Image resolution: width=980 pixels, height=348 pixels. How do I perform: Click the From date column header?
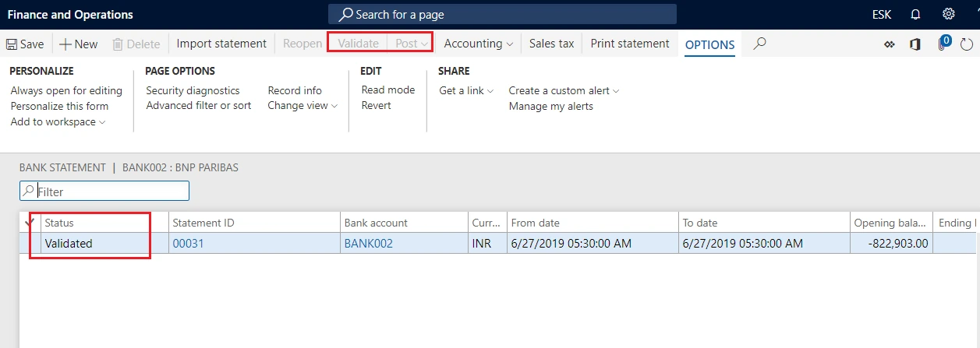593,223
